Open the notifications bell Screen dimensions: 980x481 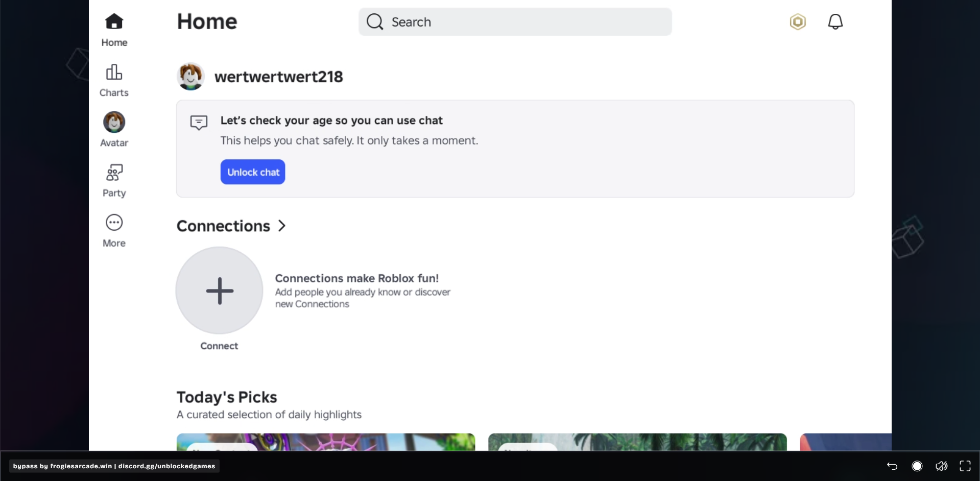[835, 22]
